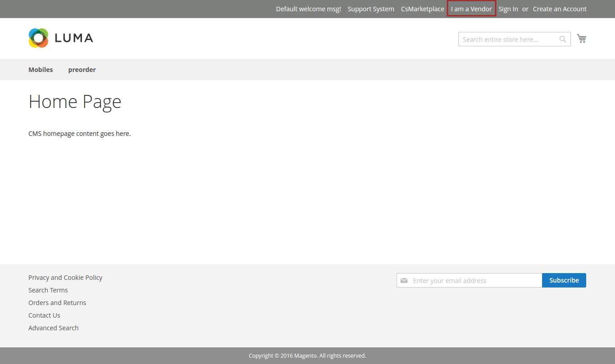Click the envelope icon in newsletter field

[x=404, y=280]
